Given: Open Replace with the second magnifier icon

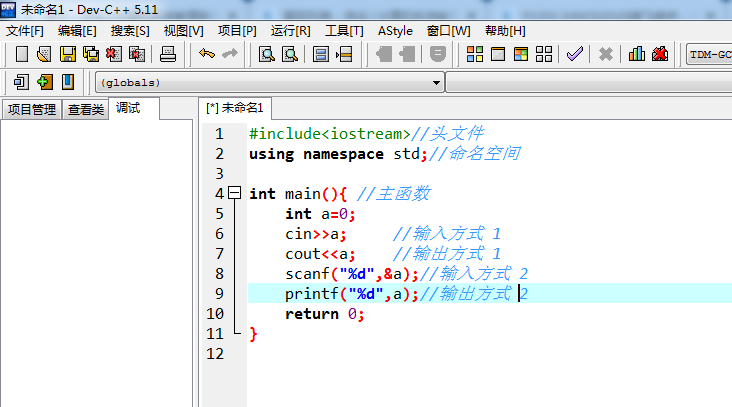Looking at the screenshot, I should [x=290, y=54].
